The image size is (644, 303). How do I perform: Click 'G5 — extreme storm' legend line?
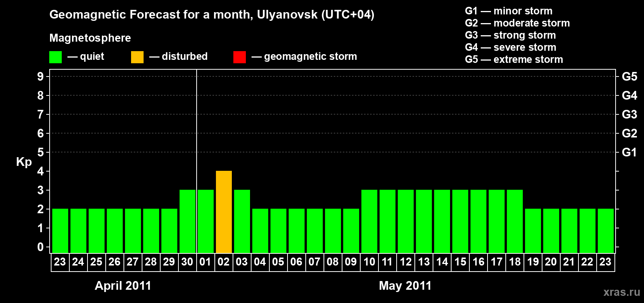pos(514,59)
